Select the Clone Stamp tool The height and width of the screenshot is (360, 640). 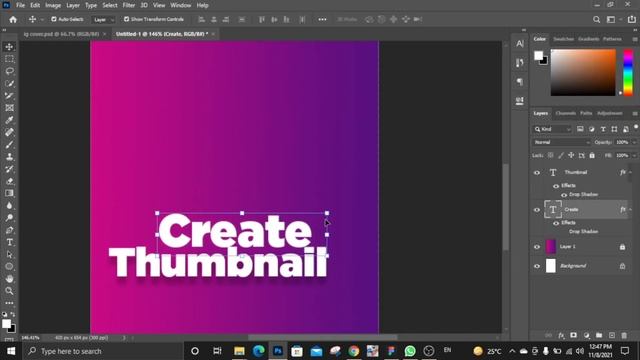pyautogui.click(x=9, y=157)
